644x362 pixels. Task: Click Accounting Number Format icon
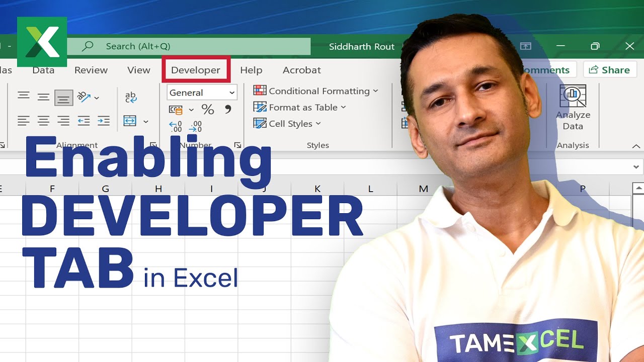pos(176,109)
